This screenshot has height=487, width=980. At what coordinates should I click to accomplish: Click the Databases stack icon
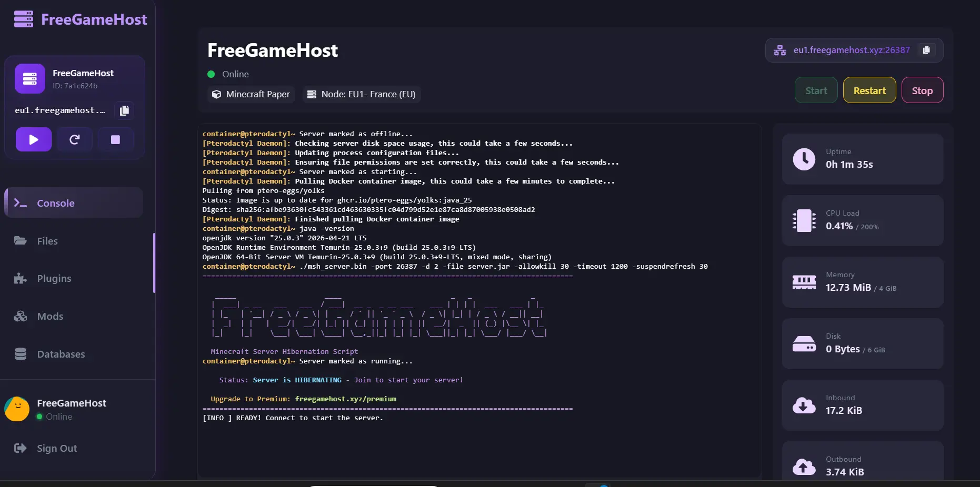coord(21,354)
